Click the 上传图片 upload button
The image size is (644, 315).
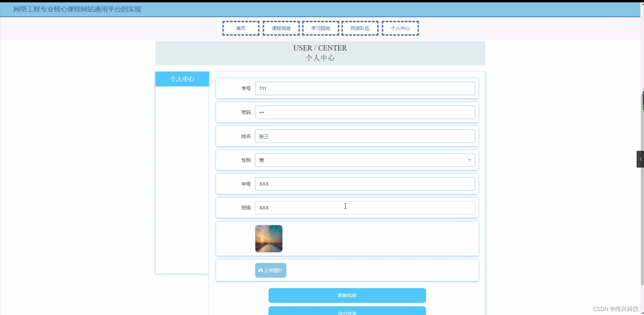[x=270, y=270]
